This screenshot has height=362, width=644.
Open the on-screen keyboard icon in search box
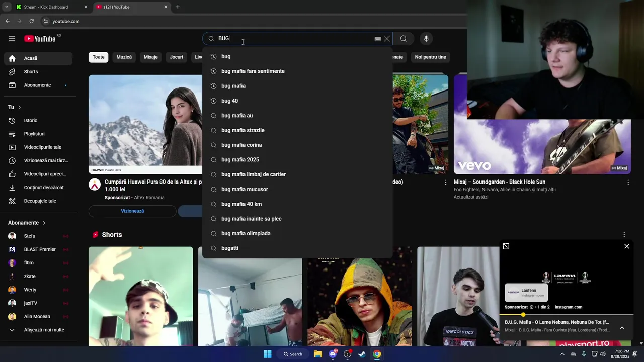coord(377,39)
